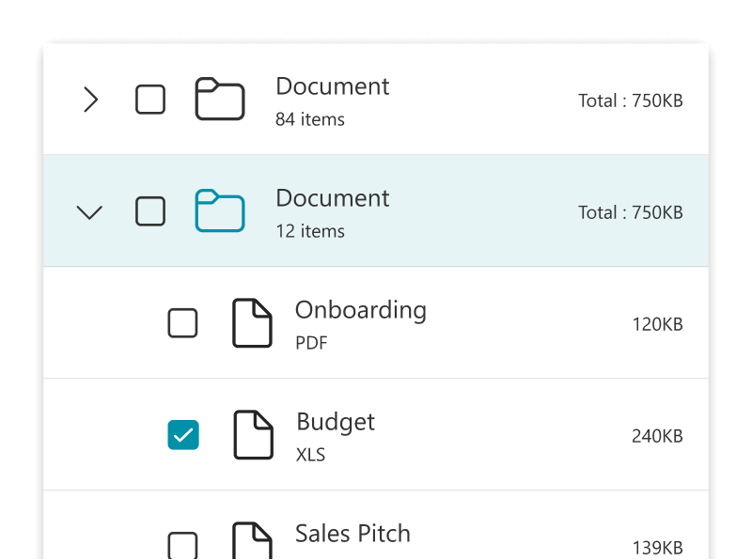Click the Sales Pitch file icon

[252, 542]
